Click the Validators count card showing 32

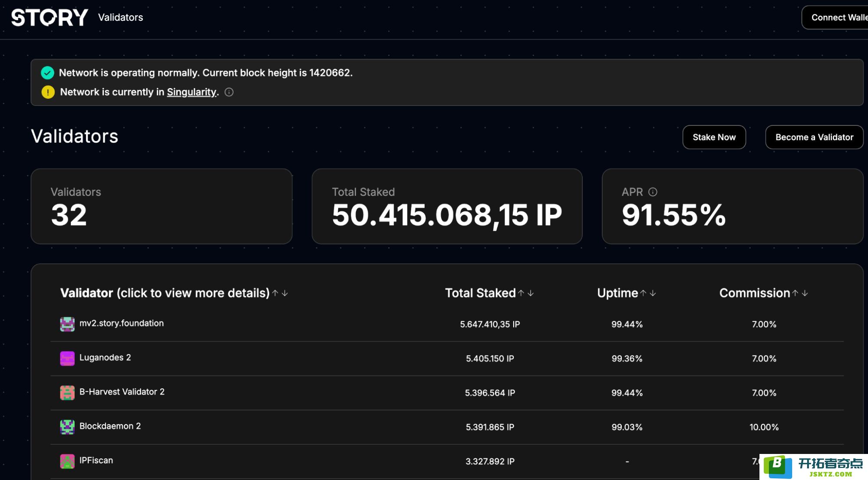tap(162, 206)
